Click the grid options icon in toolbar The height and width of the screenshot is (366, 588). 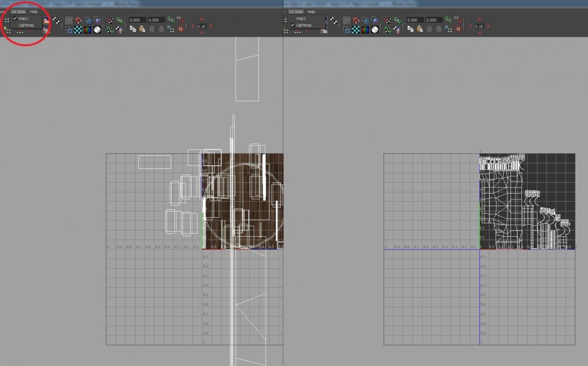tap(69, 20)
